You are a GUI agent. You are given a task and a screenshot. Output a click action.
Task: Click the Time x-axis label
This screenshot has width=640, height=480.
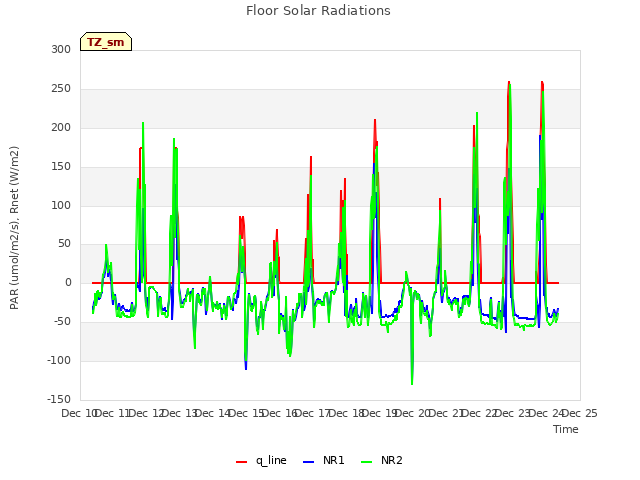(x=566, y=429)
